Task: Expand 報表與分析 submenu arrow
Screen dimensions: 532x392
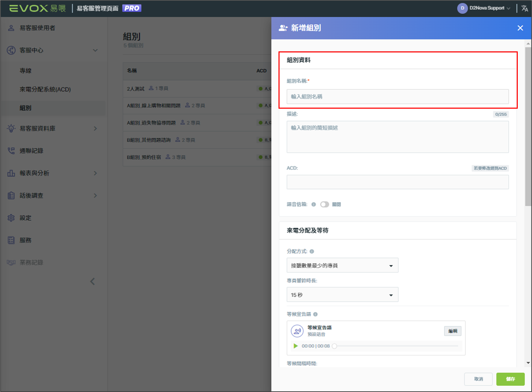Action: [x=95, y=173]
